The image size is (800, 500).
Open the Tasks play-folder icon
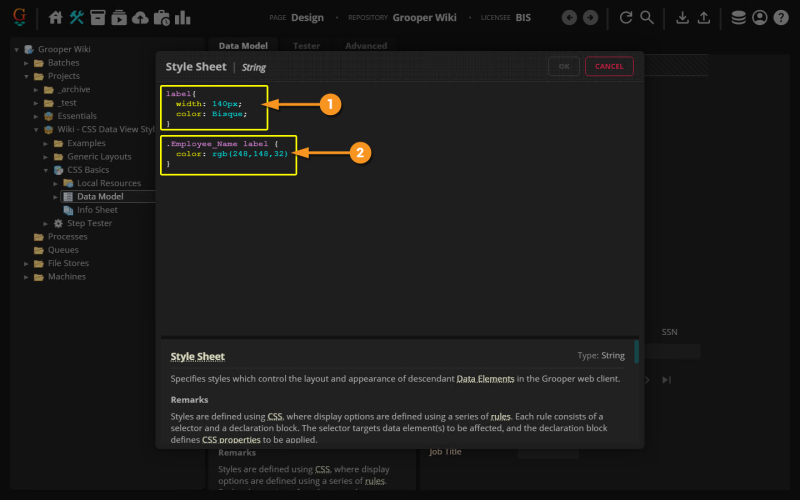tap(119, 18)
